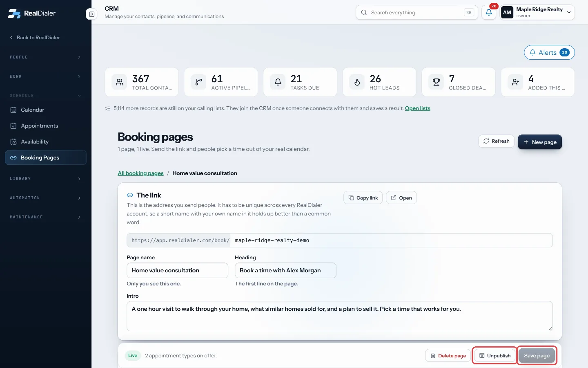
Task: Create a New page
Action: click(540, 142)
